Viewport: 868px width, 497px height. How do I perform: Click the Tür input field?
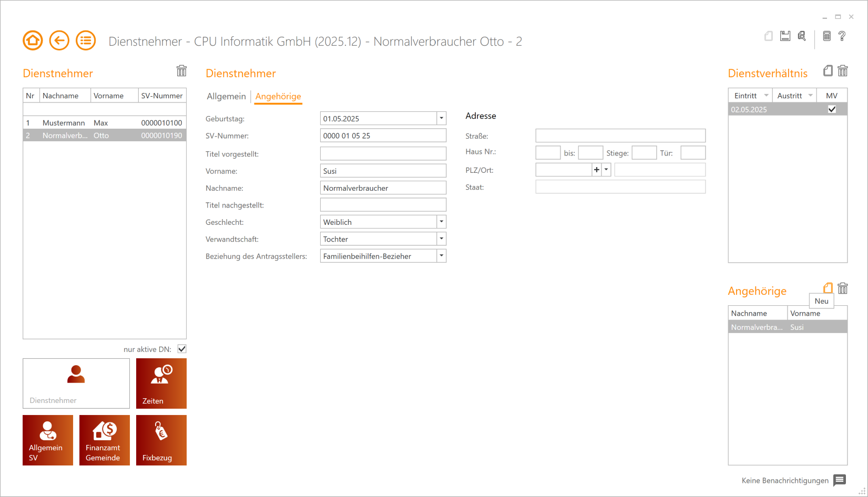pos(693,153)
